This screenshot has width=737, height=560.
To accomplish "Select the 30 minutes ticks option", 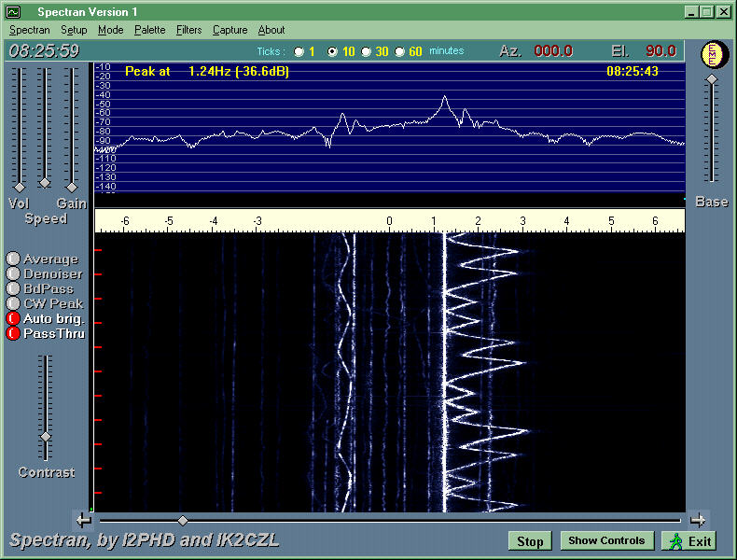I will tap(366, 52).
